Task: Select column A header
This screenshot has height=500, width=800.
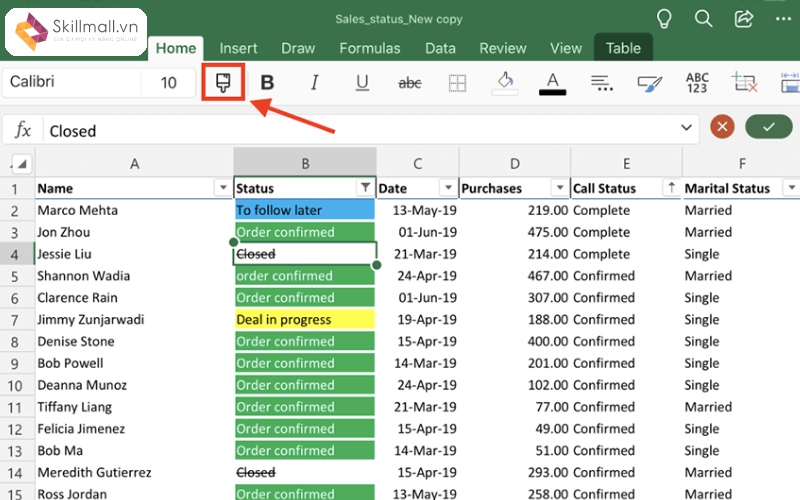Action: (134, 164)
